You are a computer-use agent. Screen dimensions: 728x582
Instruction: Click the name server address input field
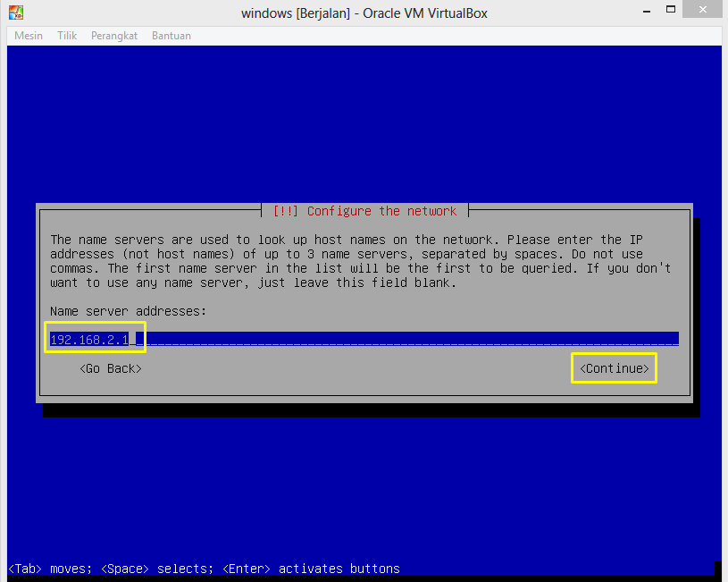tap(357, 338)
